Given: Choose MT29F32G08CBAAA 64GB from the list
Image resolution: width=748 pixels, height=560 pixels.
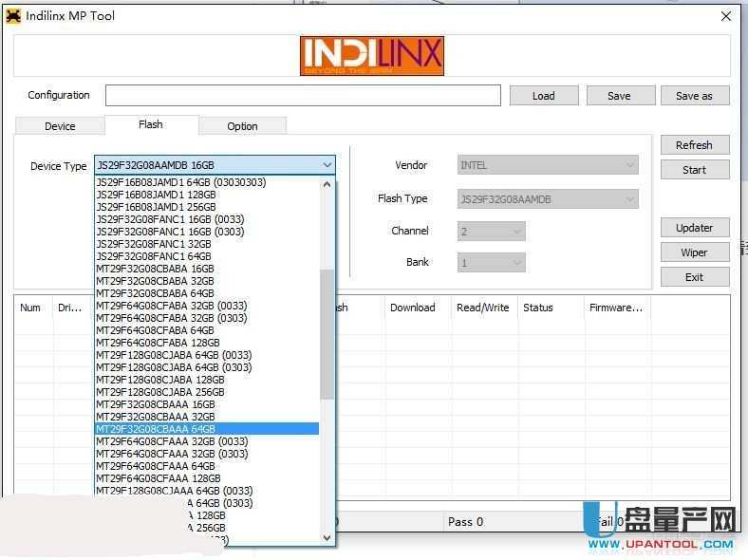Looking at the screenshot, I should click(155, 429).
